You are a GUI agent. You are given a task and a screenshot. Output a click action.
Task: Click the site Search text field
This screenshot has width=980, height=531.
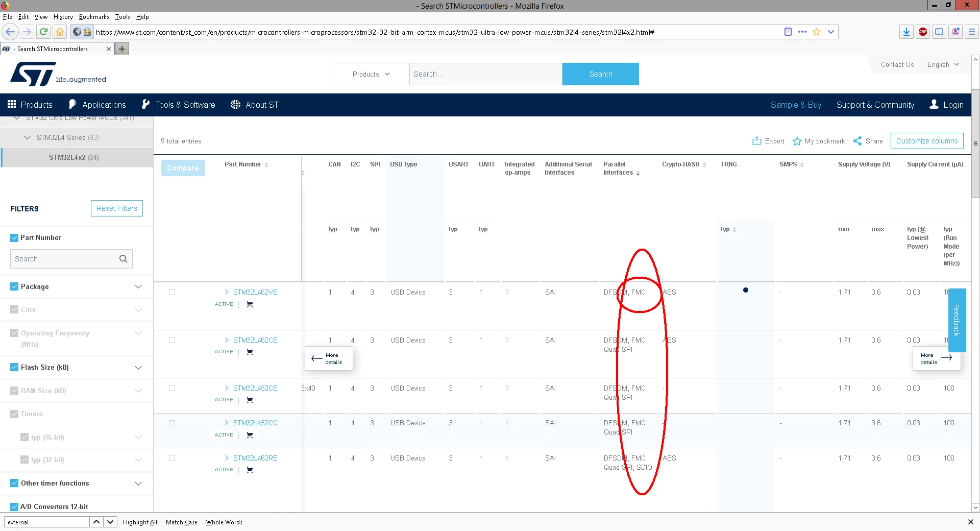[x=485, y=74]
